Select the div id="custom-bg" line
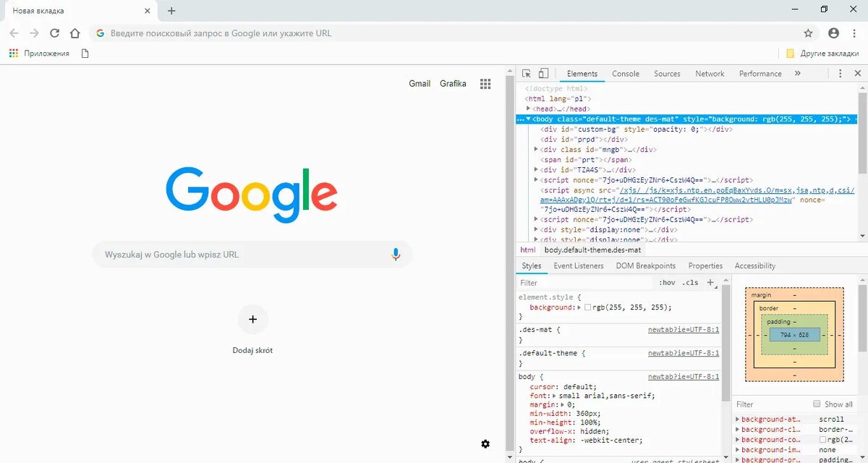868x463 pixels. coord(637,129)
